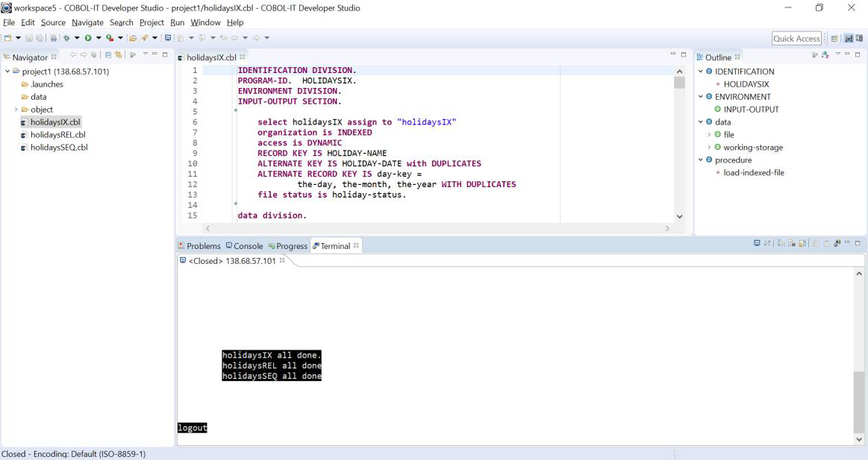Click the Debug bug icon in toolbar
This screenshot has width=868, height=460.
tap(66, 37)
